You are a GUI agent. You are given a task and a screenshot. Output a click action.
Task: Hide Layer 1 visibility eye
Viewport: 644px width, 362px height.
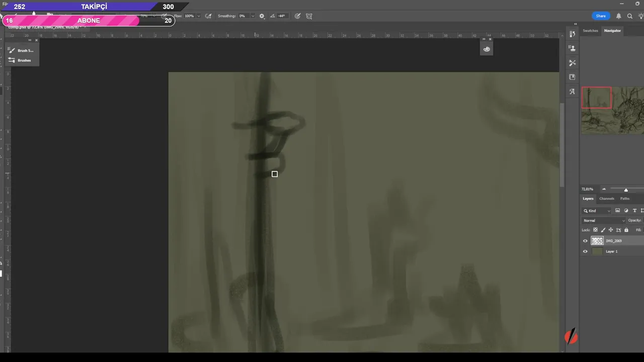click(585, 251)
